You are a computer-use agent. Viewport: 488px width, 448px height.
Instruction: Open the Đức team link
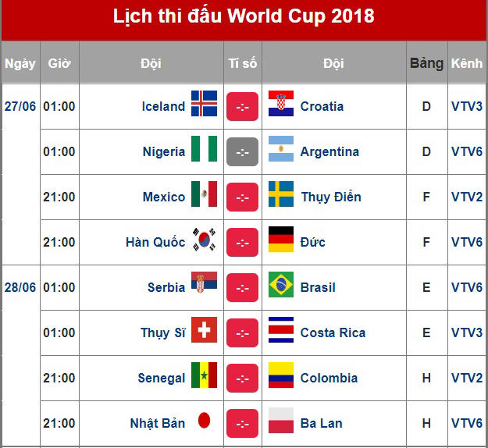point(313,242)
